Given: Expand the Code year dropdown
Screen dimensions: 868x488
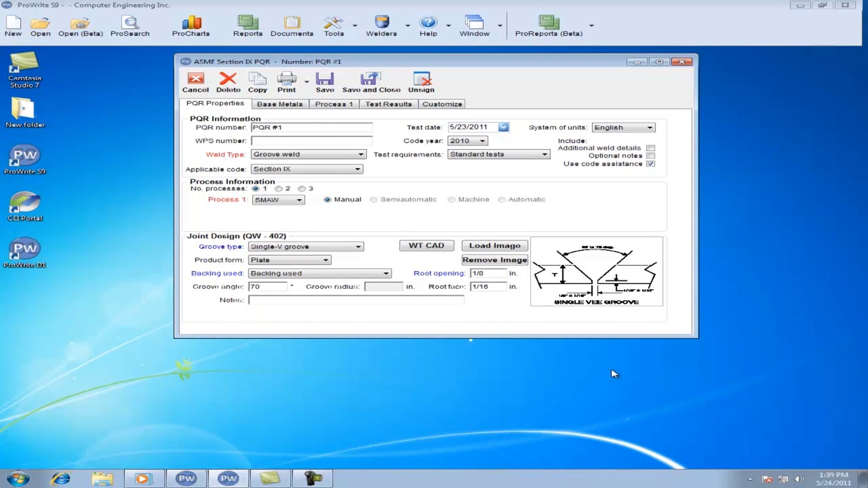Looking at the screenshot, I should (x=482, y=141).
